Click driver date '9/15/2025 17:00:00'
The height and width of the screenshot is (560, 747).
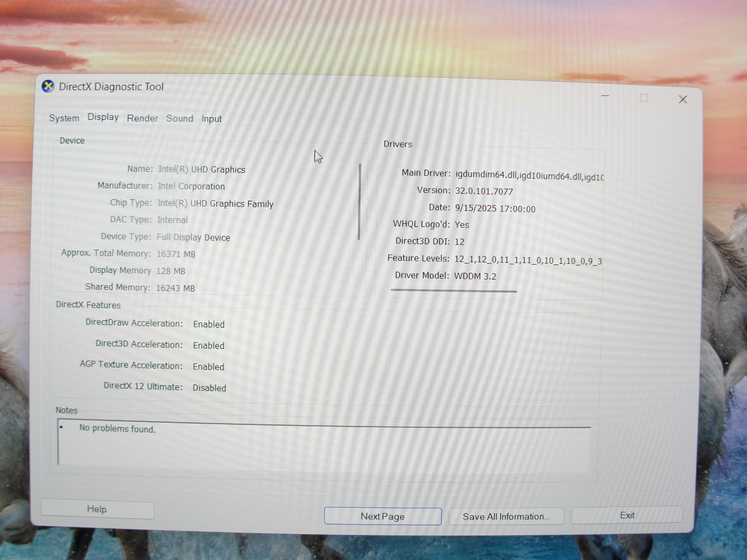495,209
